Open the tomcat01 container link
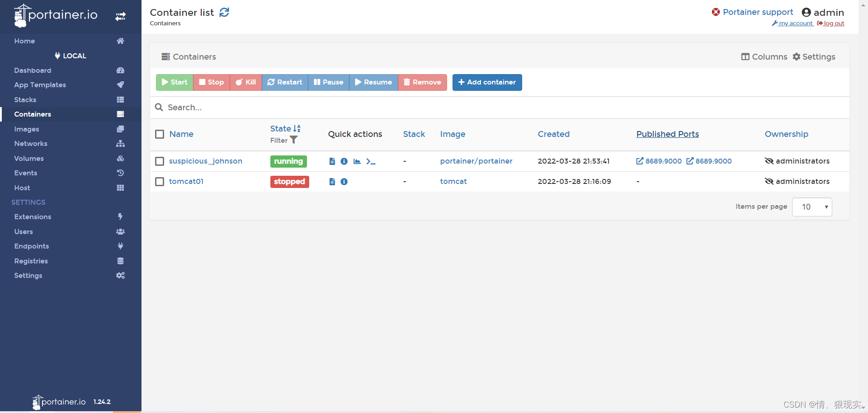This screenshot has height=413, width=868. 186,181
